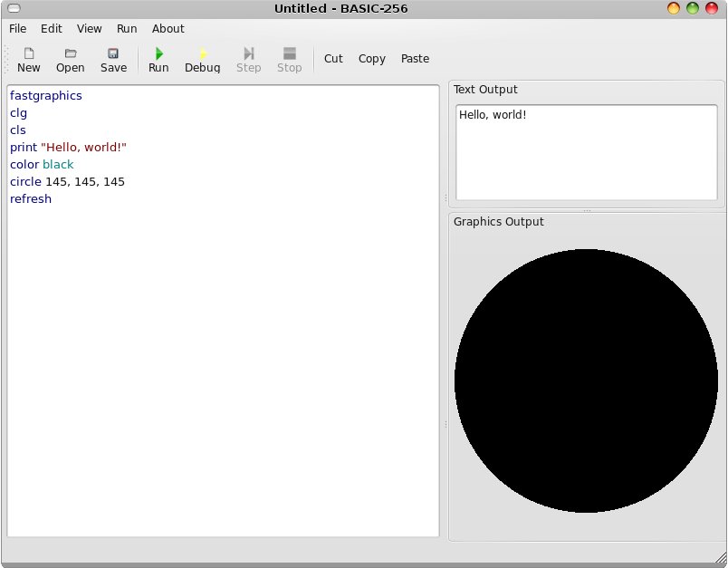The image size is (728, 568).
Task: Save the program with the Save icon
Action: pyautogui.click(x=111, y=59)
